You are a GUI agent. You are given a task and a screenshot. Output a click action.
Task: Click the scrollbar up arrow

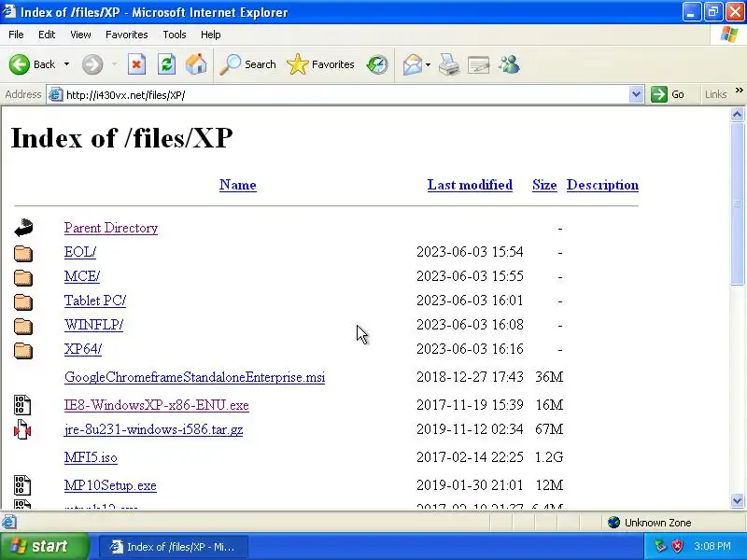[737, 114]
